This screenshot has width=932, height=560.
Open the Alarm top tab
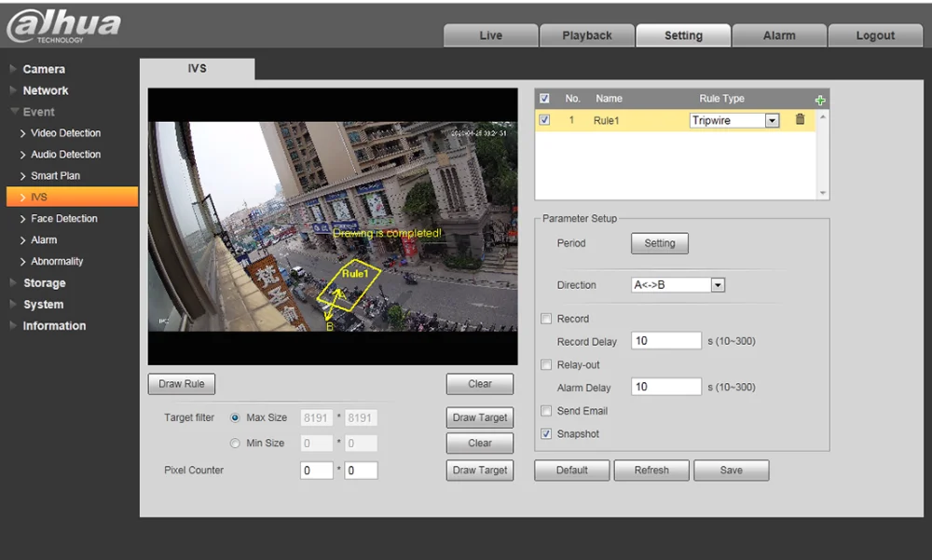tap(779, 35)
